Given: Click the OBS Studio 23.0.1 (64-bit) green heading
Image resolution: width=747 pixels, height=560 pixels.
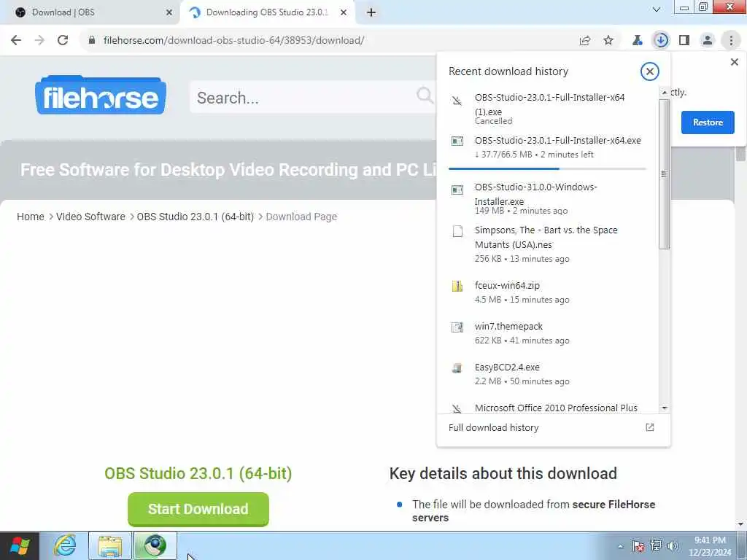Looking at the screenshot, I should 198,473.
